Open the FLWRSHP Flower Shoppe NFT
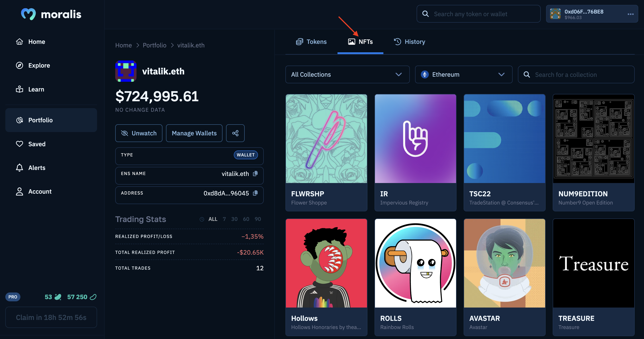Viewport: 644px width, 339px height. (x=326, y=152)
